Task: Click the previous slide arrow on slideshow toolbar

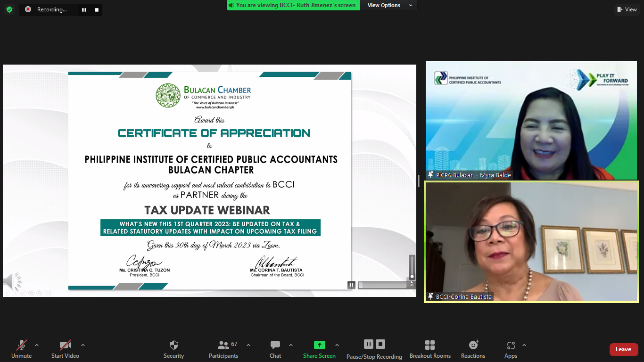Action: pyautogui.click(x=7, y=293)
